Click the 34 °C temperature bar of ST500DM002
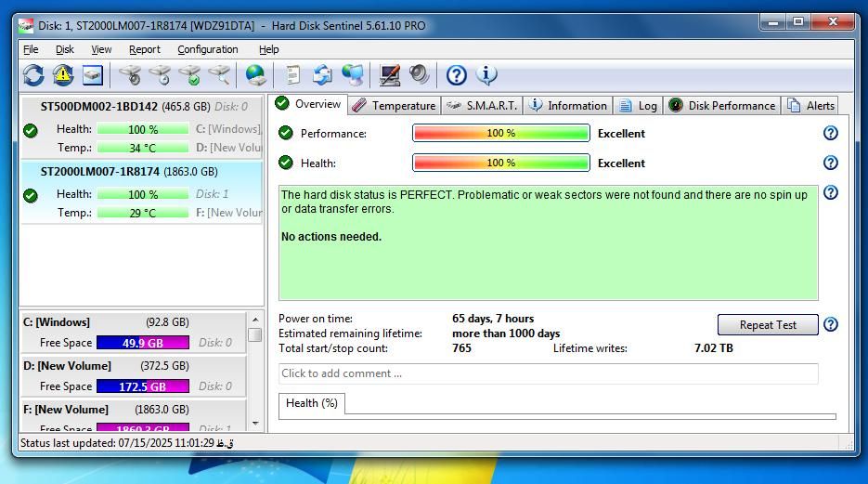Screen dimensions: 868x484 click(143, 148)
